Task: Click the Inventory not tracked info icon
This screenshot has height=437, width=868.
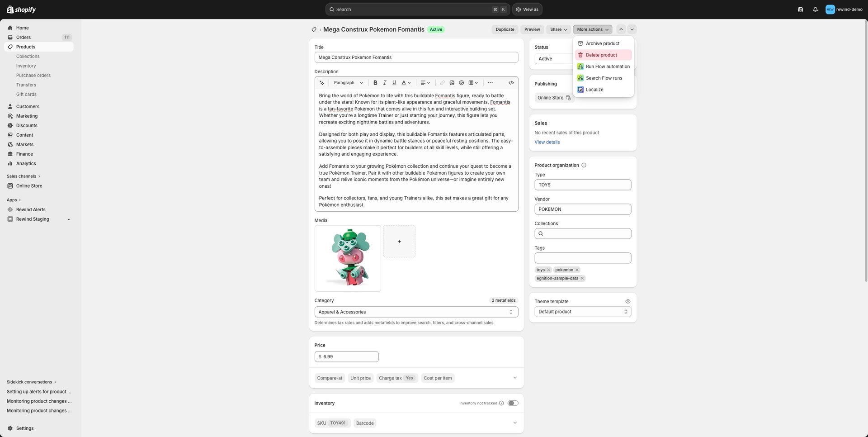Action: tap(501, 404)
